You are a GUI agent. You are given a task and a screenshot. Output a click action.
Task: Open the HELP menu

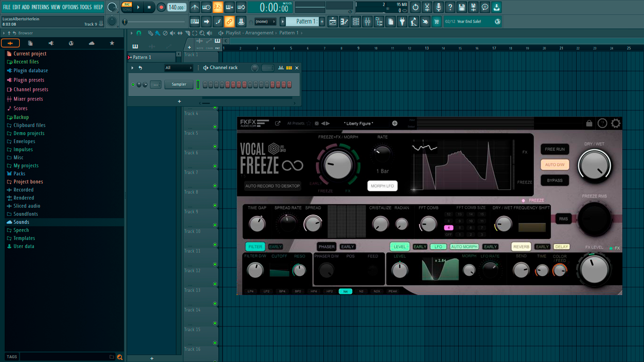[x=98, y=7]
